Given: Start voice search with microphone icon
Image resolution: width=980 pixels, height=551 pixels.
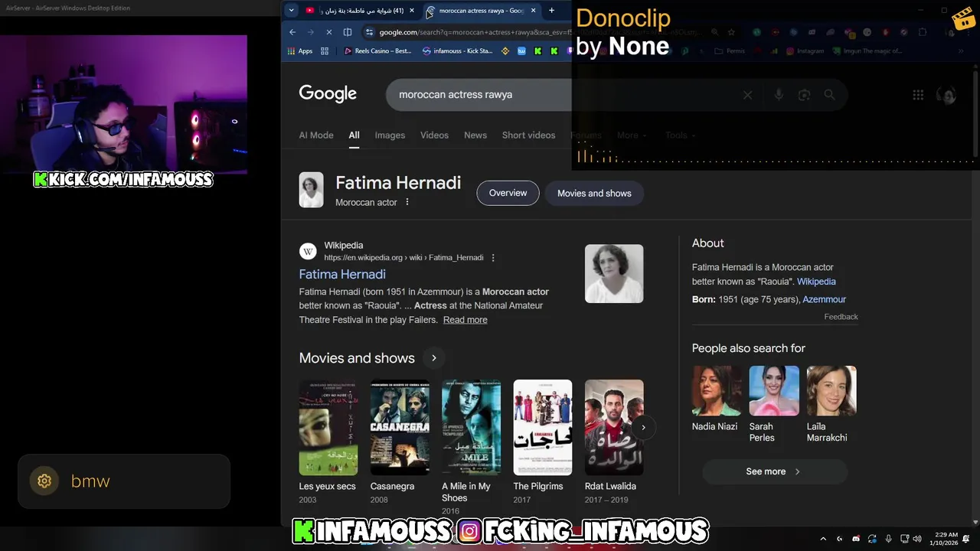Looking at the screenshot, I should 779,95.
